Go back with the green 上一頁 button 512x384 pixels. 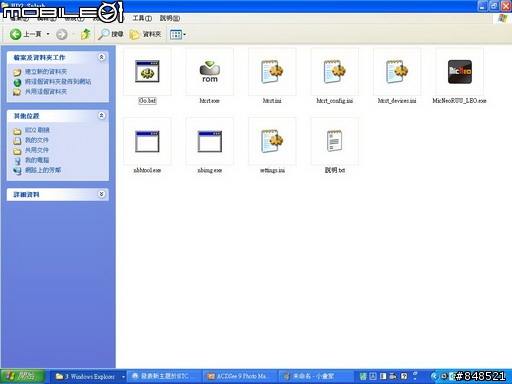point(25,34)
